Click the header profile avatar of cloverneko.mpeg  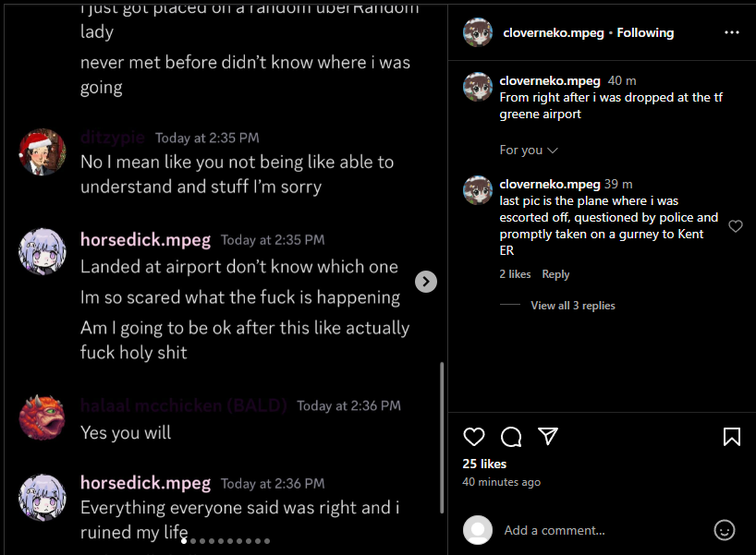(477, 32)
